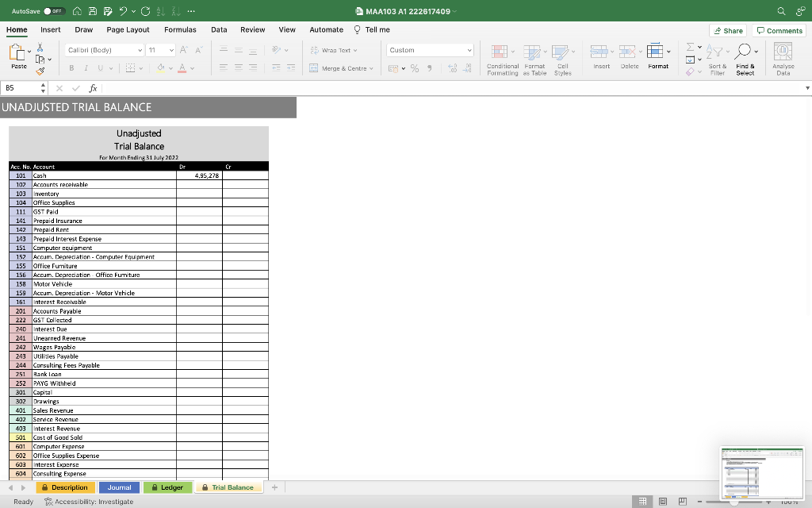Toggle the AutoSave switch

tap(55, 11)
